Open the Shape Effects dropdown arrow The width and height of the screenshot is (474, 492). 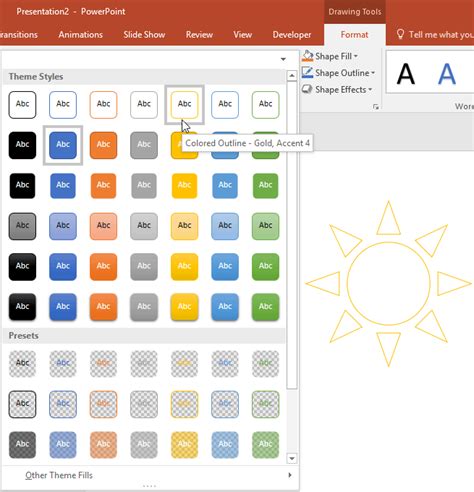[x=370, y=90]
